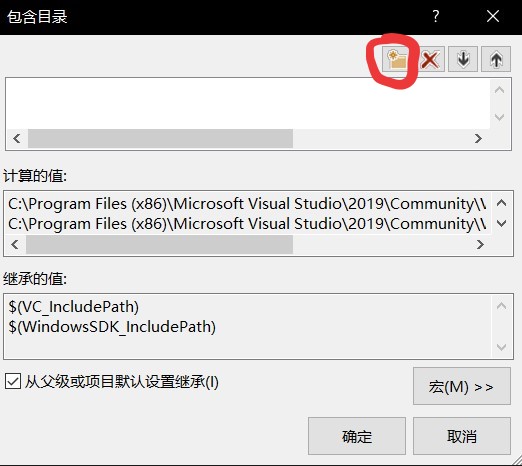
Task: Click right arrow of 计算的值 horizontal scrollbar
Action: point(480,245)
